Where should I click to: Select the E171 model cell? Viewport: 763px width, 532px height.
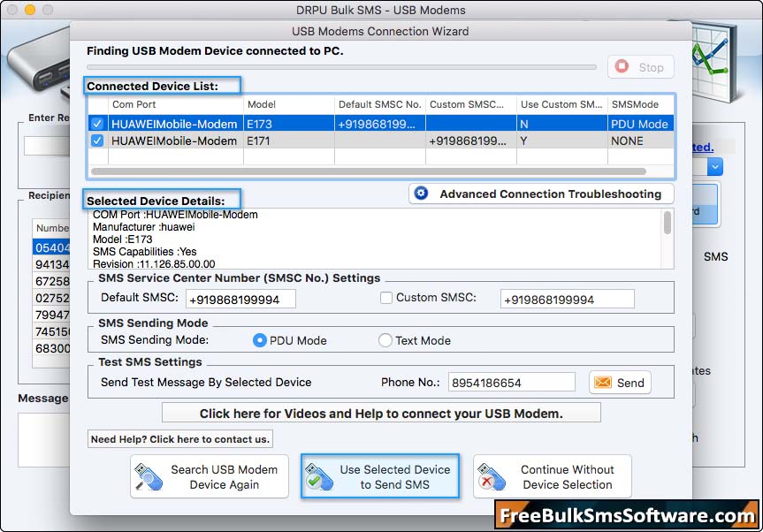(289, 141)
